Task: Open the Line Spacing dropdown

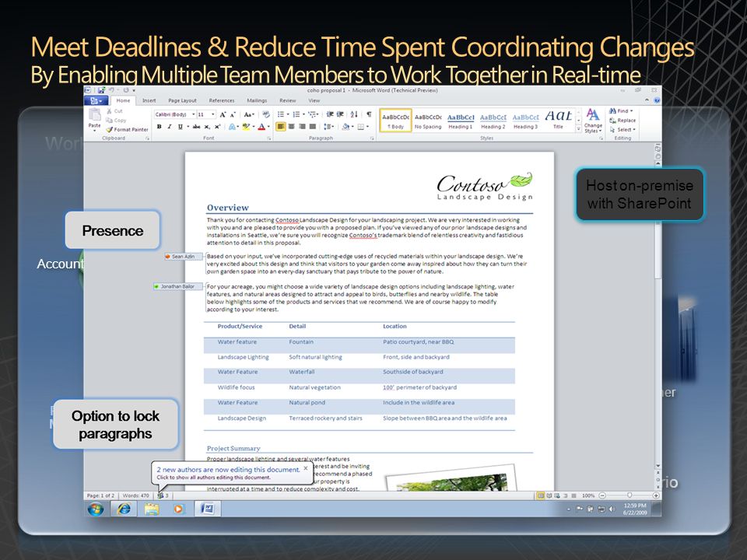Action: coord(328,127)
